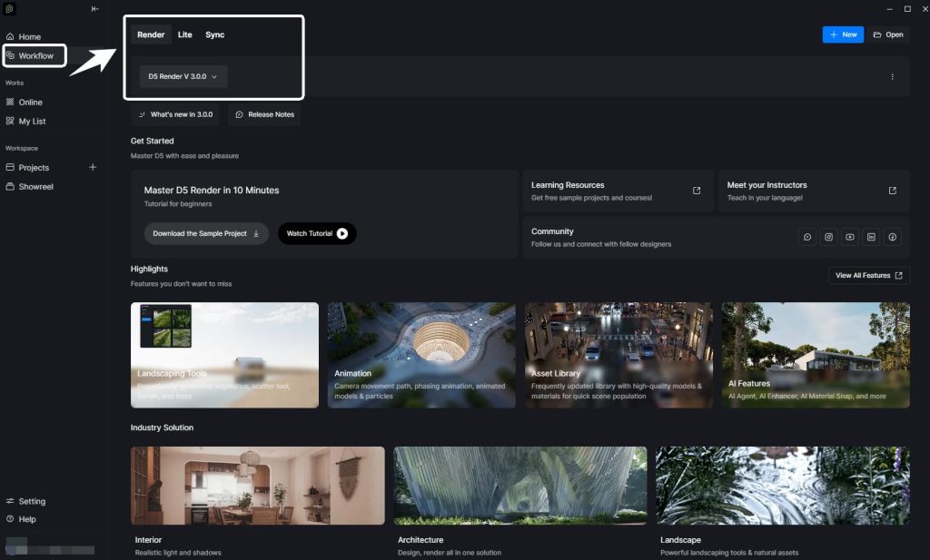Image resolution: width=930 pixels, height=560 pixels.
Task: Open the YouTube community icon
Action: [x=850, y=237]
